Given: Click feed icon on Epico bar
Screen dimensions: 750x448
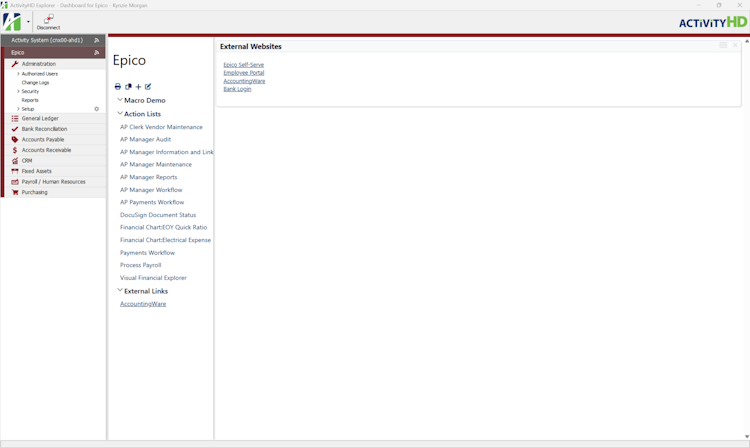Looking at the screenshot, I should pos(97,53).
